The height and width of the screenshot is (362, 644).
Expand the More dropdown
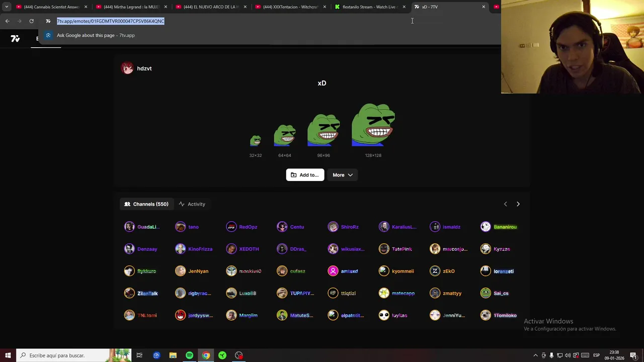tap(343, 175)
